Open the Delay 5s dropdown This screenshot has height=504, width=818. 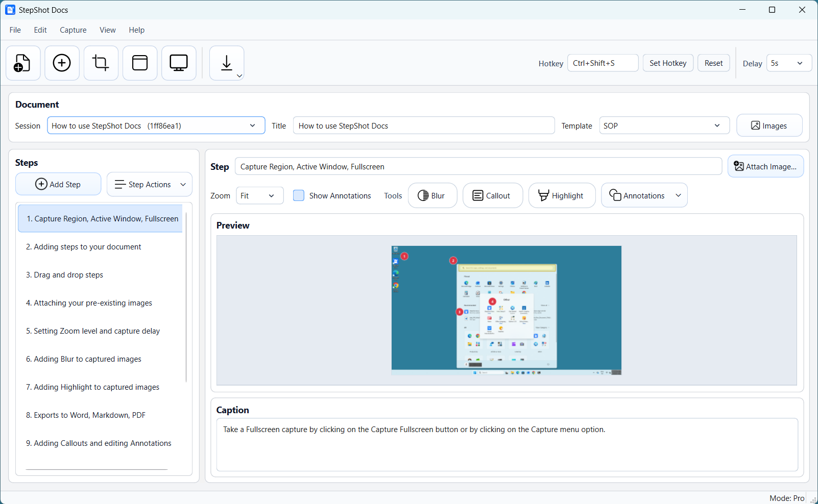point(789,63)
